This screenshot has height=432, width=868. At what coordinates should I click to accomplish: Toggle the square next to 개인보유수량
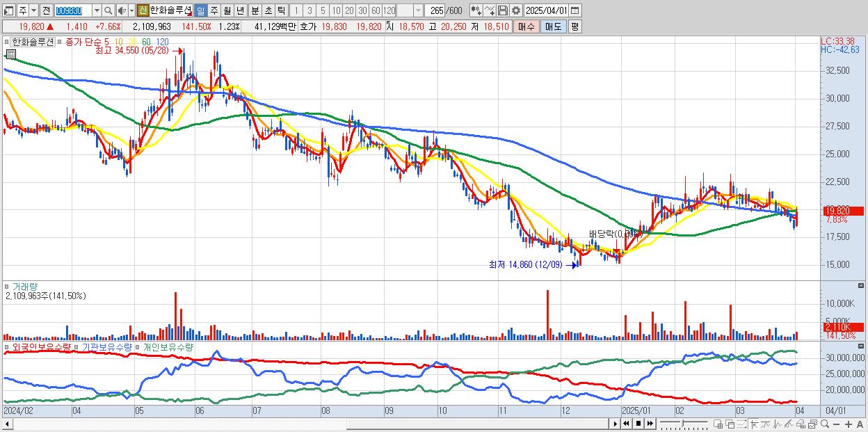(137, 346)
